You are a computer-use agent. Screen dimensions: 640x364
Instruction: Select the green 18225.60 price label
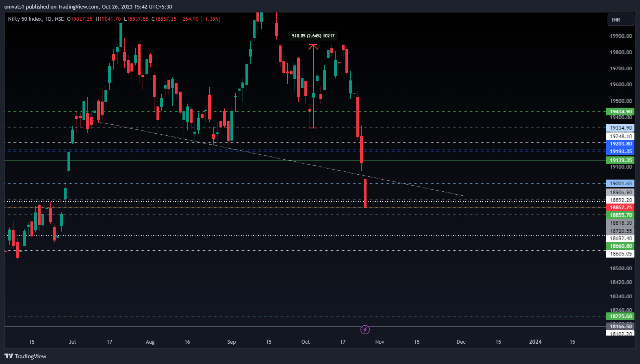point(620,316)
